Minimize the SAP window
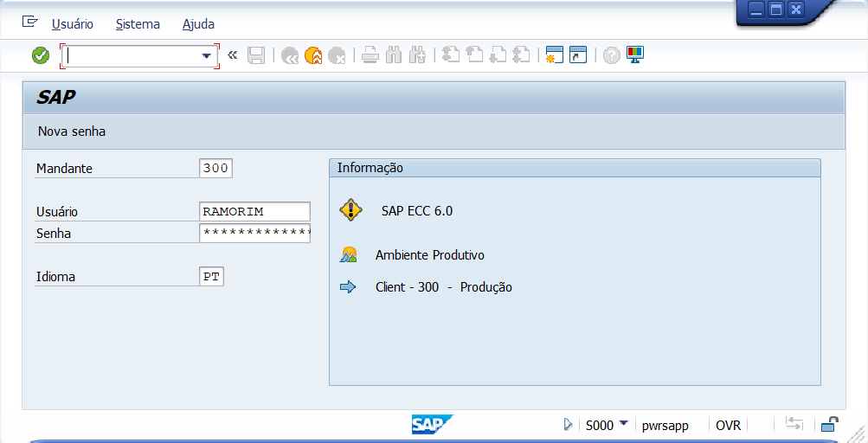Image resolution: width=868 pixels, height=443 pixels. 755,10
